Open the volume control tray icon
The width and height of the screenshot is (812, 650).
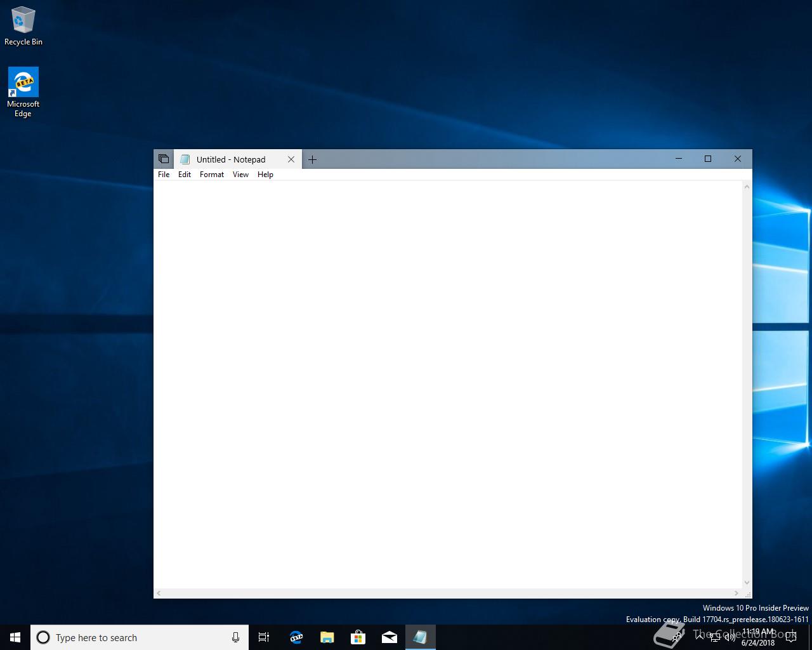coord(730,637)
